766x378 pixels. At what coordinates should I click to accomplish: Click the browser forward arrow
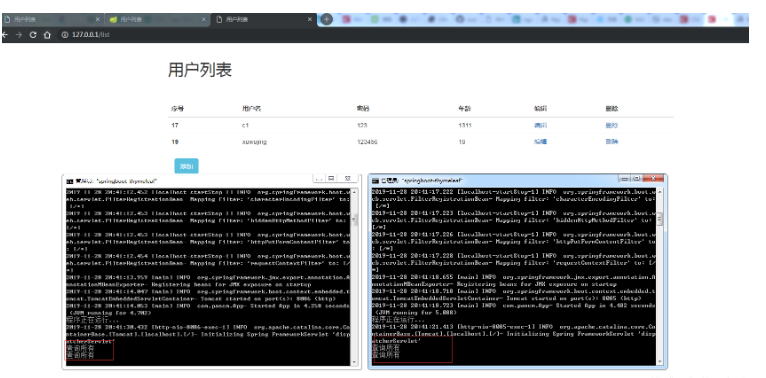19,35
